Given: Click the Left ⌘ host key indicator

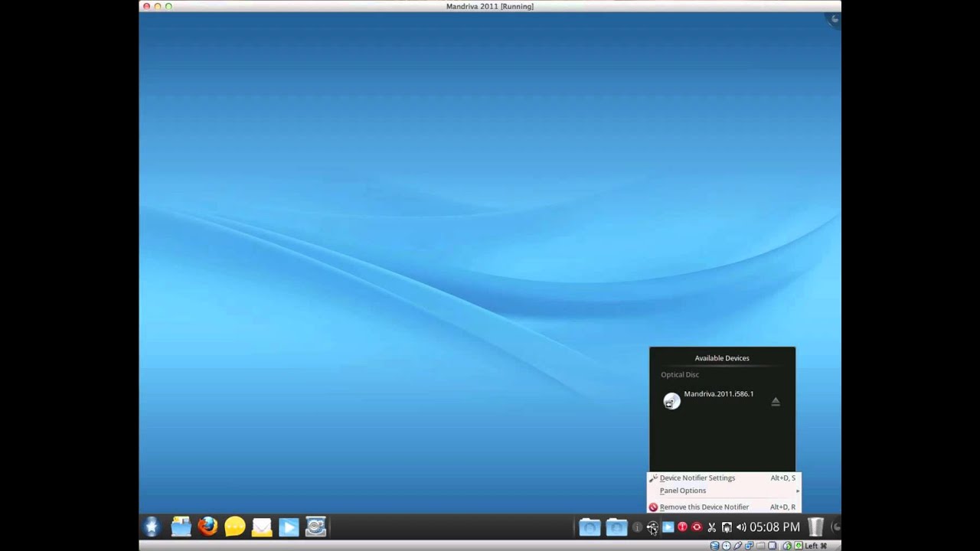Looking at the screenshot, I should [816, 546].
